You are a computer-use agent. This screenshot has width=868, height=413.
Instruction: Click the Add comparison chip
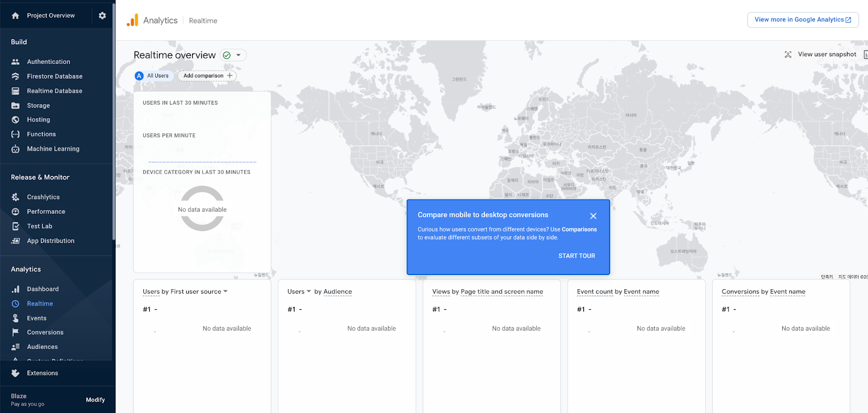207,76
